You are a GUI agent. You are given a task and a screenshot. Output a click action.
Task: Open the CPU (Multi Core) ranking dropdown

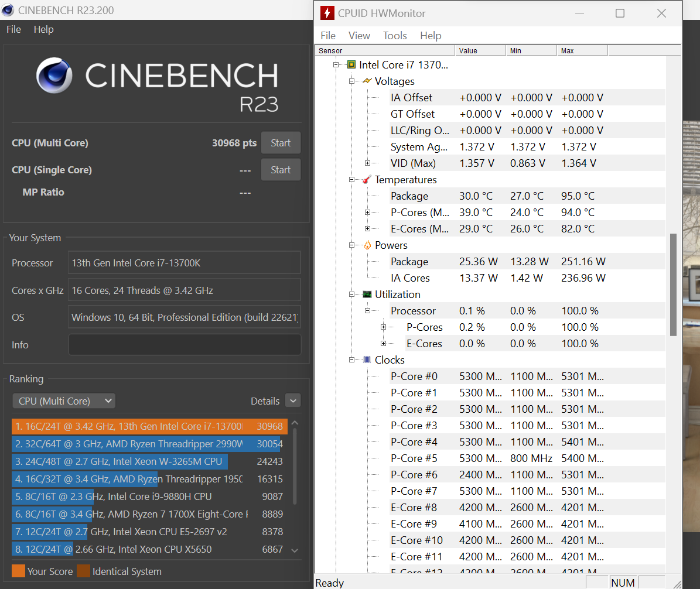64,400
